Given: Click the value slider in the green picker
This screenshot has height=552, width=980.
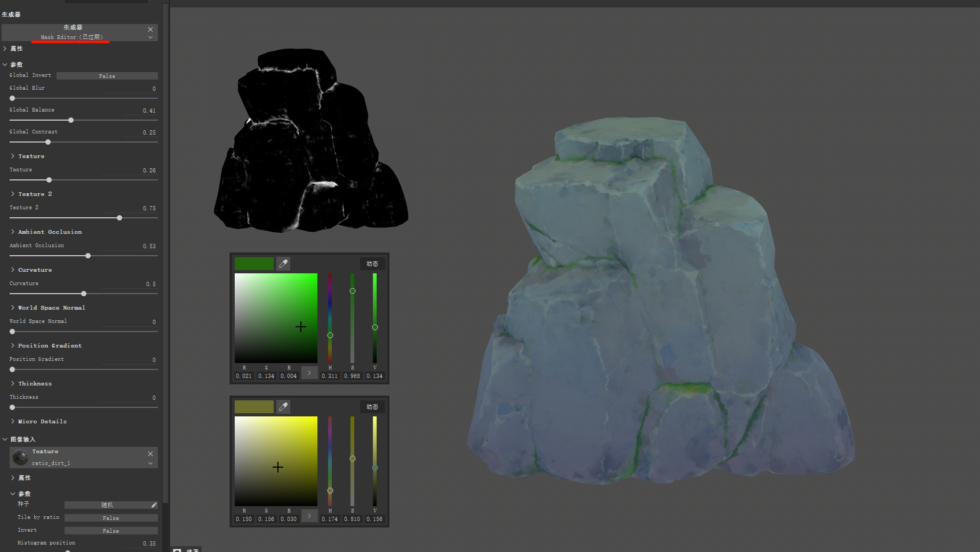Looking at the screenshot, I should pyautogui.click(x=375, y=318).
